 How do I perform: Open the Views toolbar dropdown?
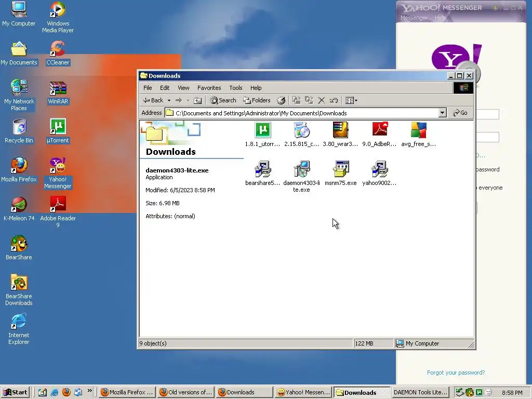click(351, 100)
